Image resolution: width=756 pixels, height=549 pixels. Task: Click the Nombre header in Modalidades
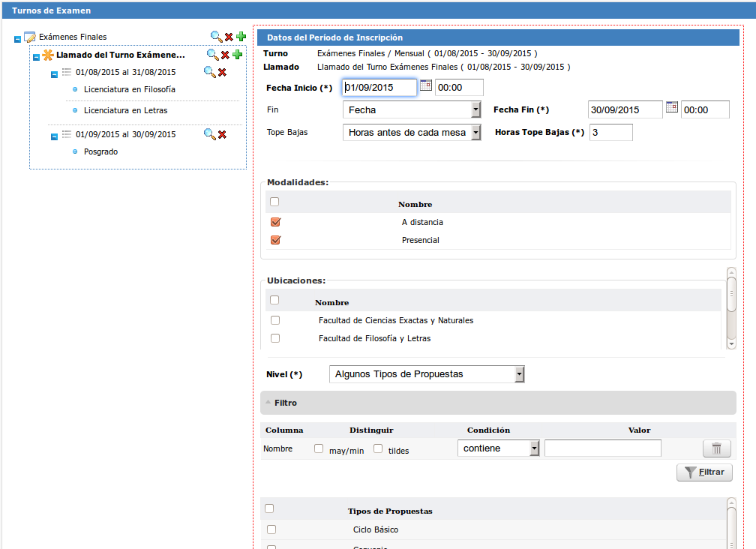tap(415, 204)
